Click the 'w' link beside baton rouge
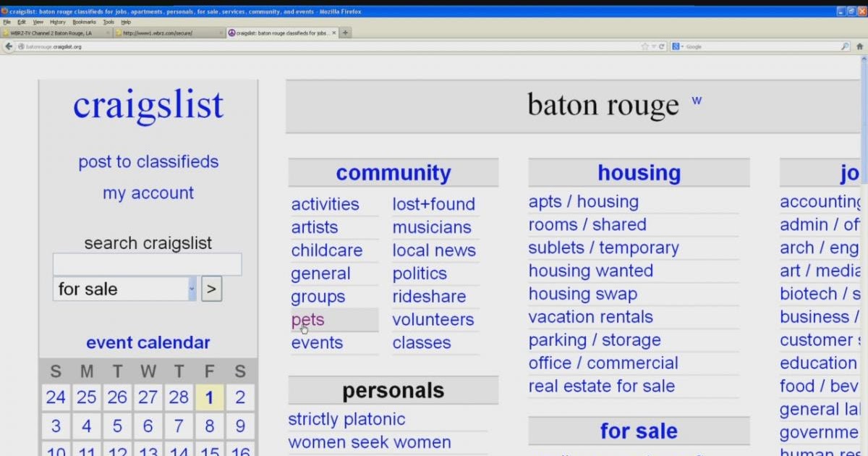 pos(697,101)
